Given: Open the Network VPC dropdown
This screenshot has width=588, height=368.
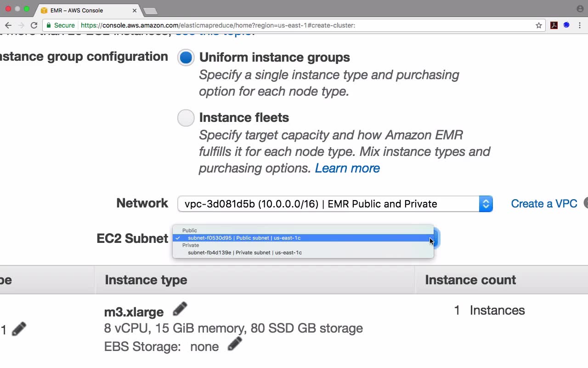Looking at the screenshot, I should click(335, 204).
